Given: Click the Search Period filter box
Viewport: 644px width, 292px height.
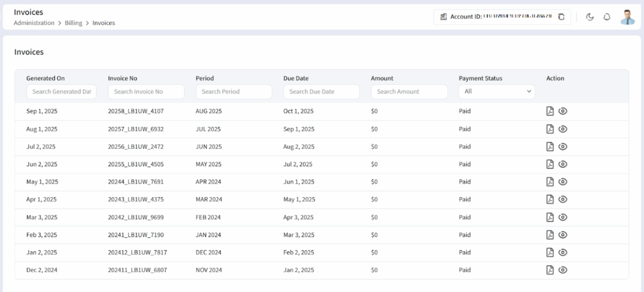Looking at the screenshot, I should pyautogui.click(x=233, y=92).
